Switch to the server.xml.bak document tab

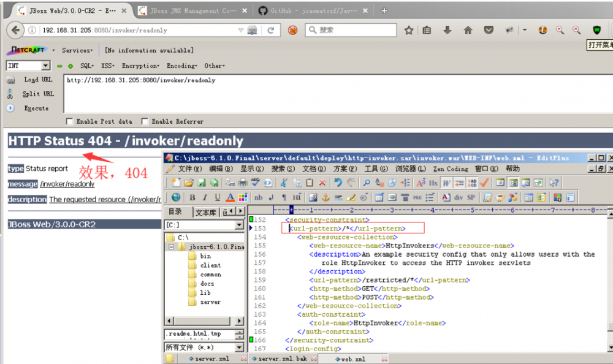[282, 359]
